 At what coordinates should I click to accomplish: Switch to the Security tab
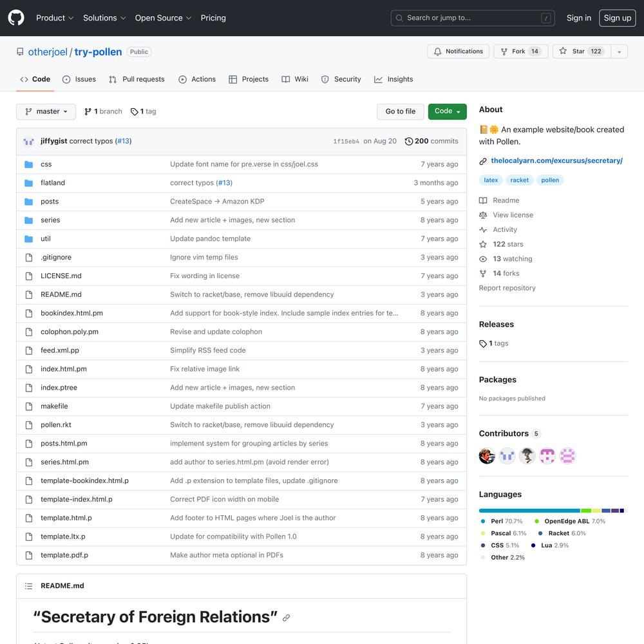point(341,79)
